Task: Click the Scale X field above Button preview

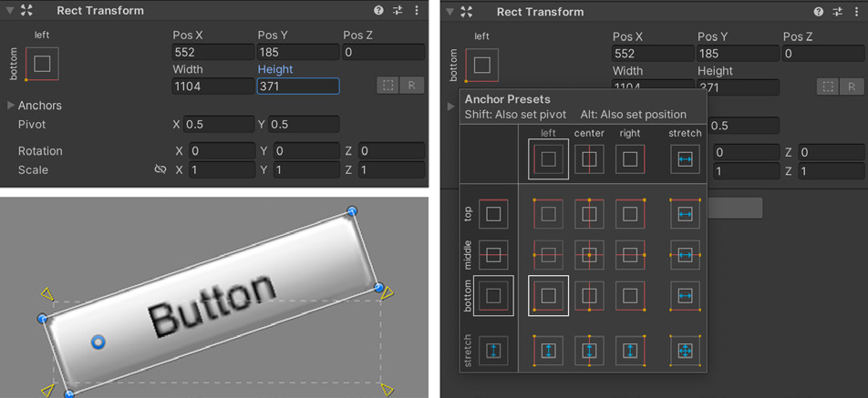Action: [222, 169]
